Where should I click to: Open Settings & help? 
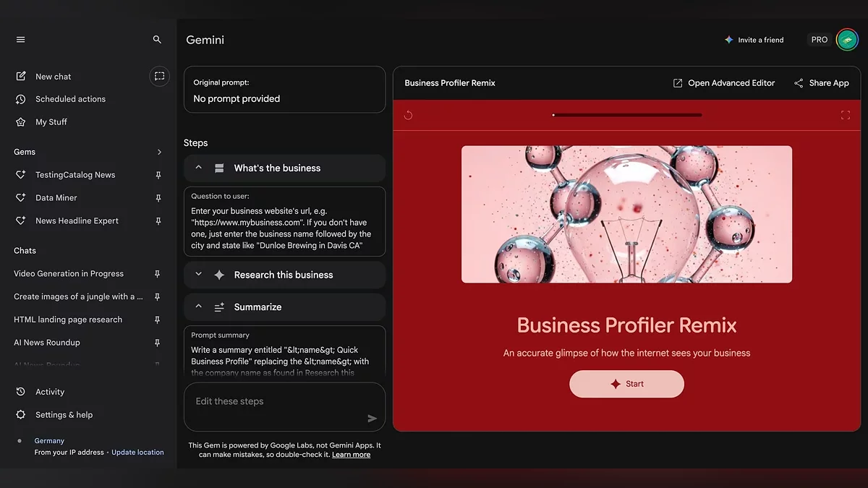(x=64, y=415)
